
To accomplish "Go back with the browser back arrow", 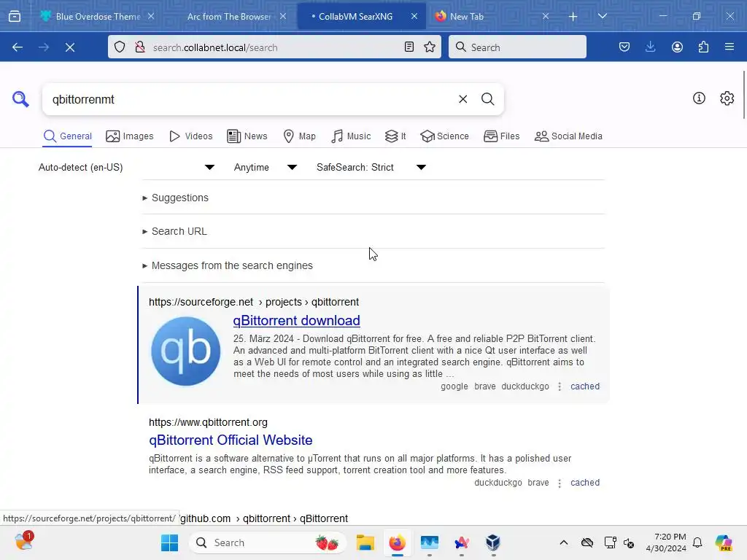I will 18,47.
